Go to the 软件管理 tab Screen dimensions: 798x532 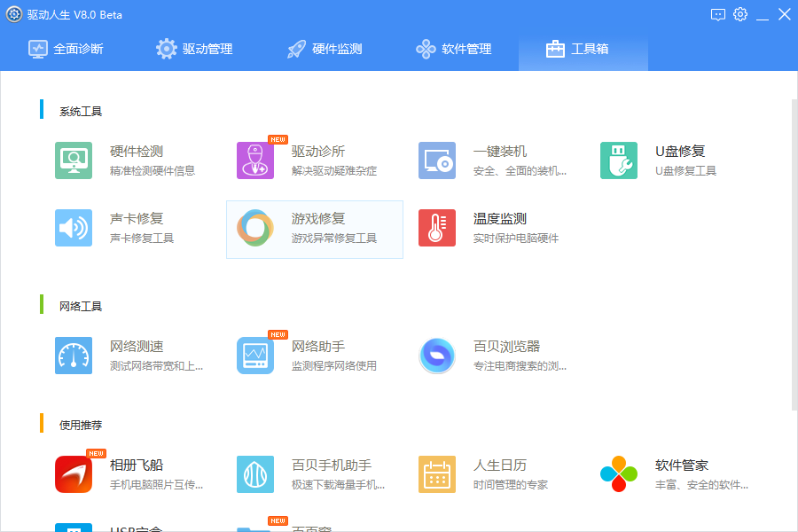coord(454,49)
